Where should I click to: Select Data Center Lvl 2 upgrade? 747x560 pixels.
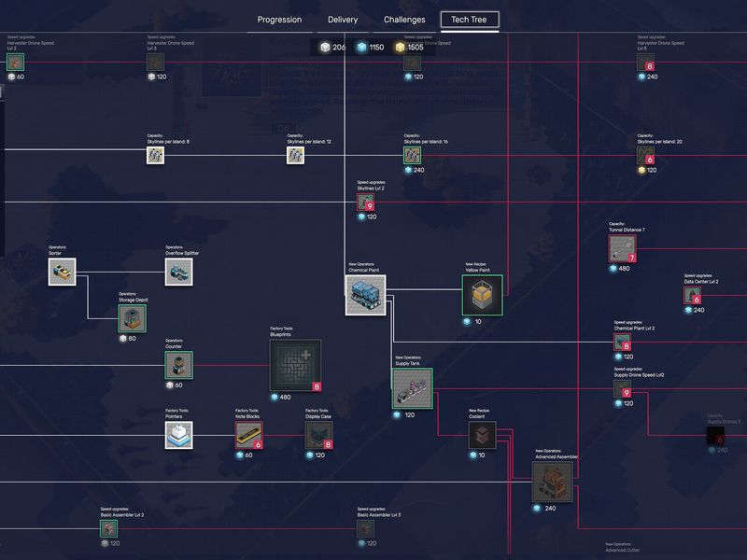692,295
